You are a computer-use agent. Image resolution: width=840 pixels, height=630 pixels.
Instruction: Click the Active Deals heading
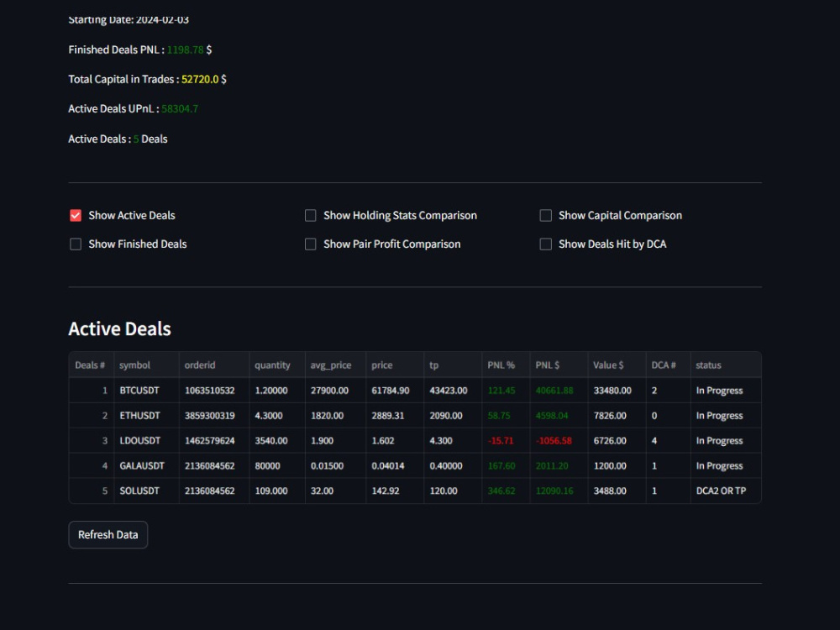pyautogui.click(x=119, y=329)
